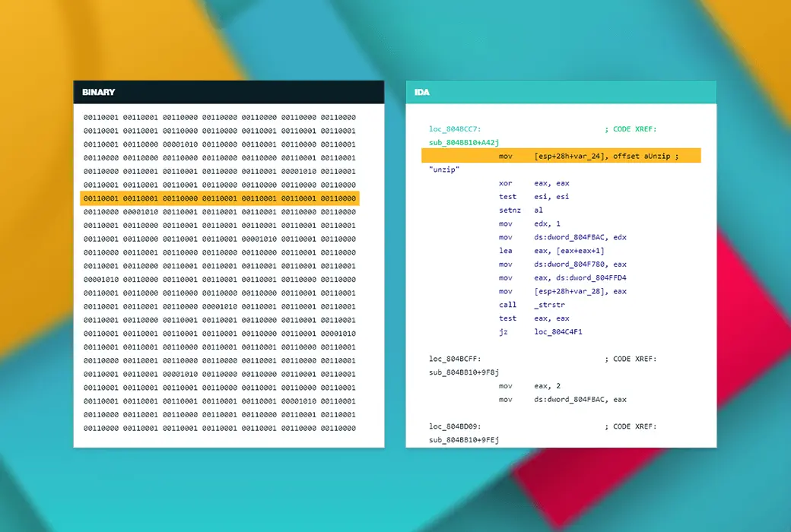Click ds:dword_804F780 operand

pos(571,264)
